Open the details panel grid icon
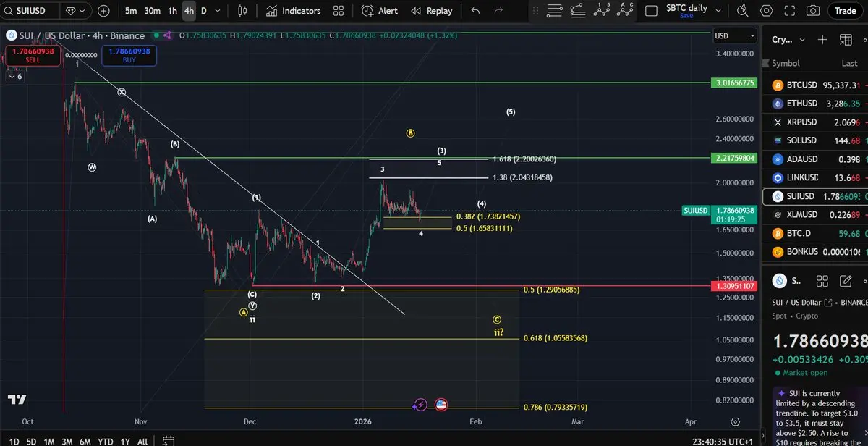The height and width of the screenshot is (446, 868). pyautogui.click(x=822, y=281)
